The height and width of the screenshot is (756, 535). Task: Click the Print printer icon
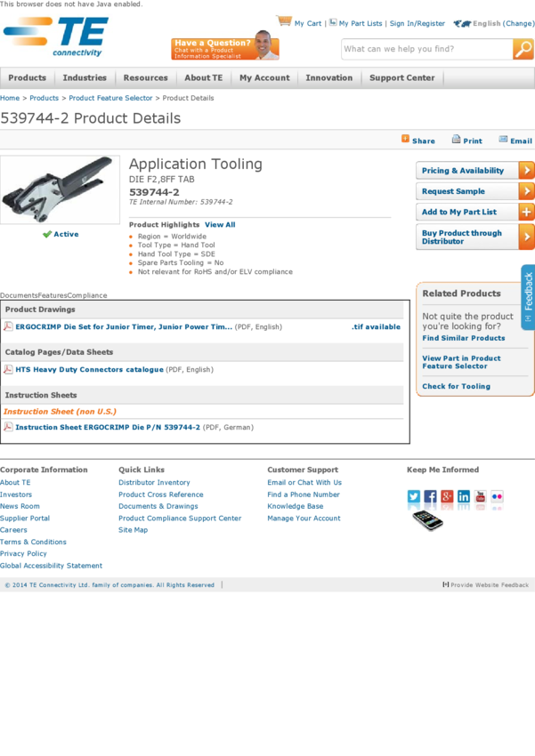(456, 140)
